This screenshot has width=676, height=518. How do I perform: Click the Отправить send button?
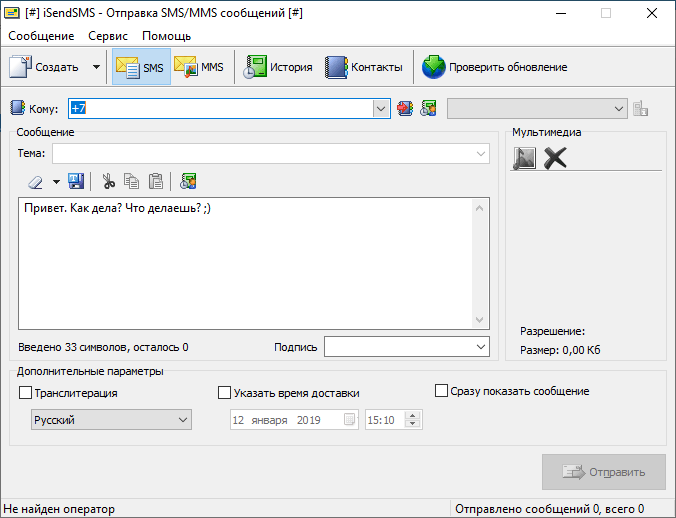(604, 472)
